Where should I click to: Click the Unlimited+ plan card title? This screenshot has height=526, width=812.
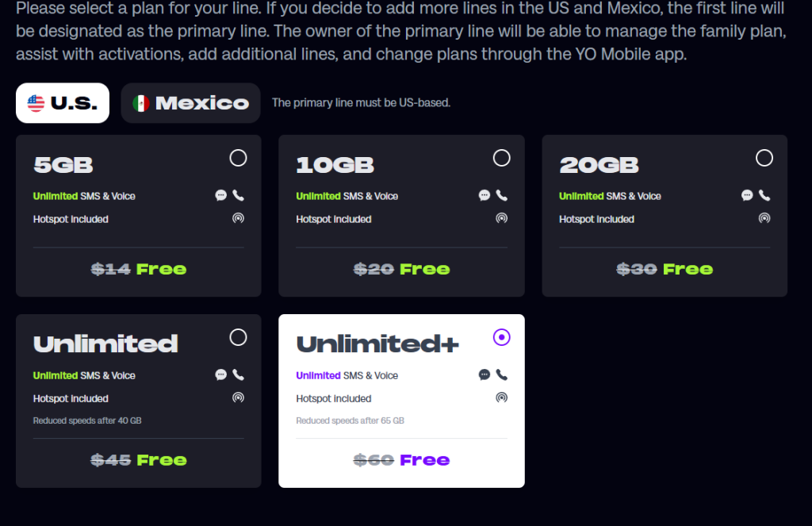(x=377, y=344)
